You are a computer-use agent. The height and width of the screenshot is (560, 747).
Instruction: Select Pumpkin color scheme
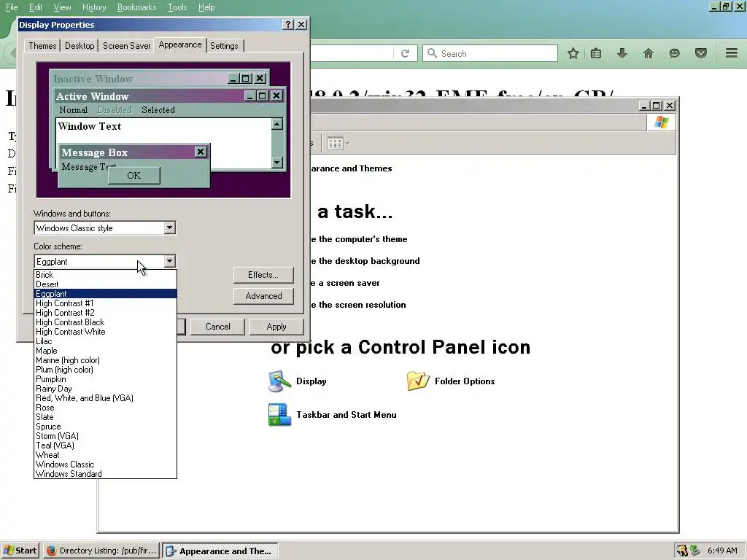(105, 379)
